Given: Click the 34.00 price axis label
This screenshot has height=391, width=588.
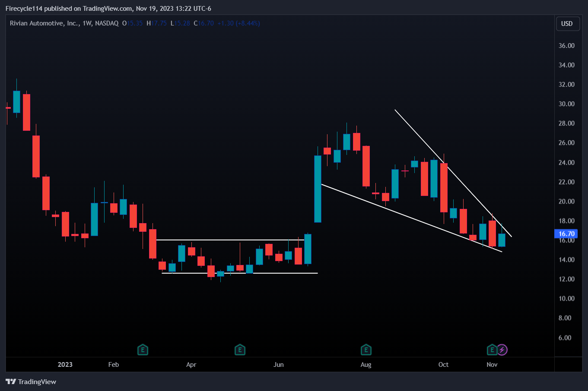Looking at the screenshot, I should (x=566, y=65).
